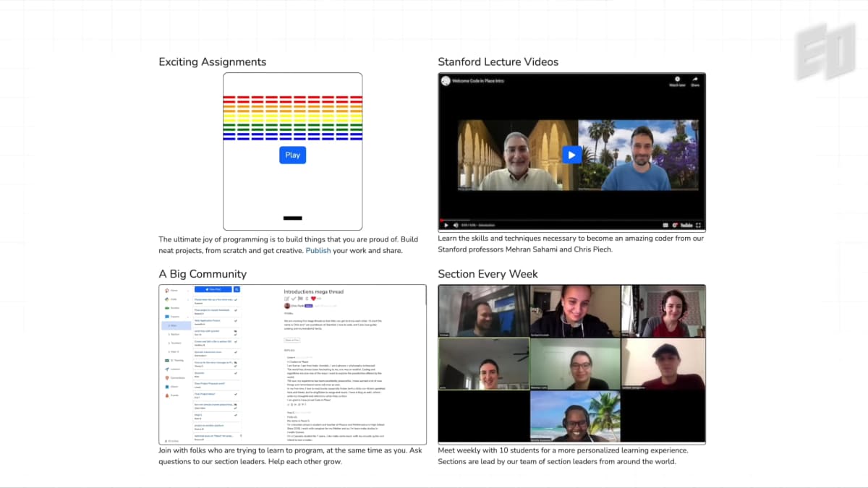Click the 'Mehran Sahami and Chris Piech' caption text
Viewport: 868px width, 488px height.
558,249
